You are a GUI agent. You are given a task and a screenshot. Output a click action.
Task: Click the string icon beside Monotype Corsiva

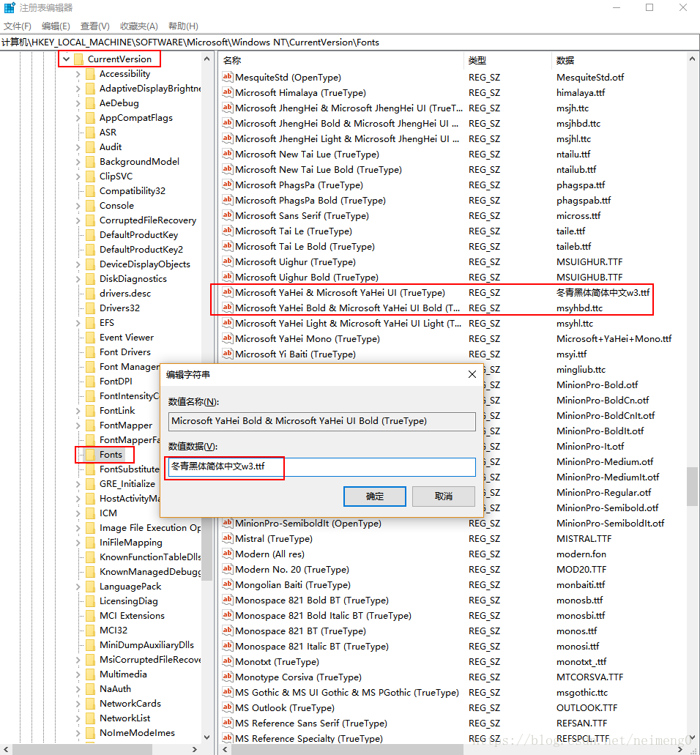pyautogui.click(x=227, y=677)
